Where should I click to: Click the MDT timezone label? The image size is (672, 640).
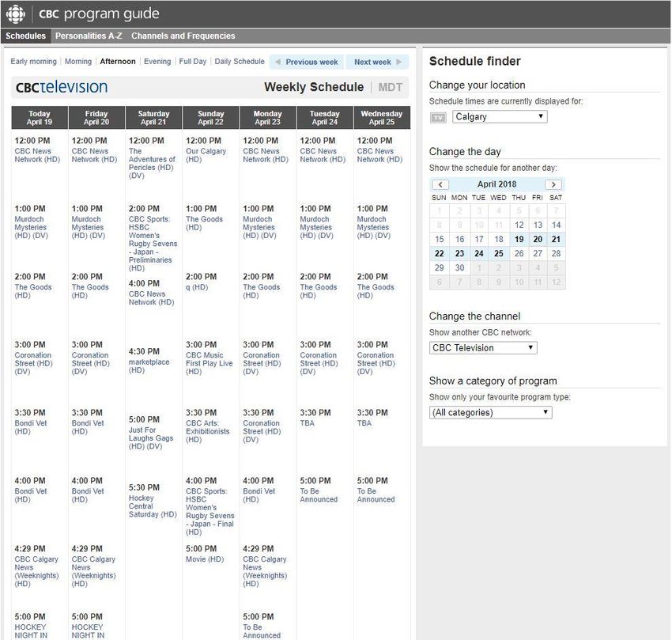point(390,88)
